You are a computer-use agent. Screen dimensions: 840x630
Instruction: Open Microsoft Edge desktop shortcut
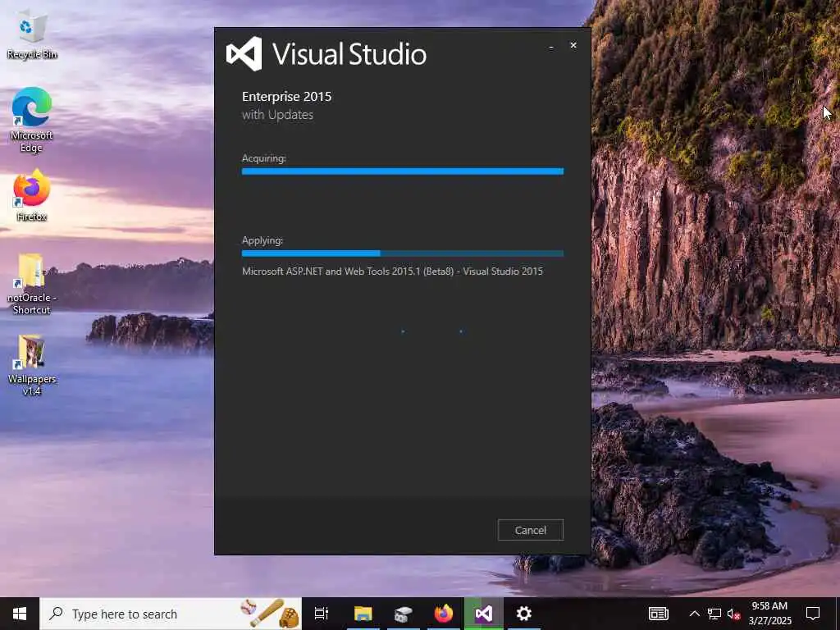32,120
